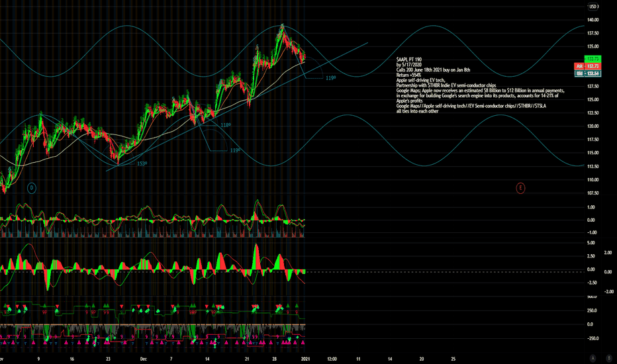Click the Dec label on time axis
The width and height of the screenshot is (617, 364).
pyautogui.click(x=144, y=359)
